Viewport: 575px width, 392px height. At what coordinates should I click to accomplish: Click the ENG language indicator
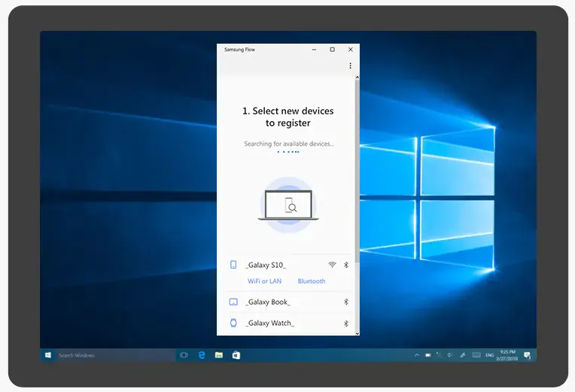(489, 355)
